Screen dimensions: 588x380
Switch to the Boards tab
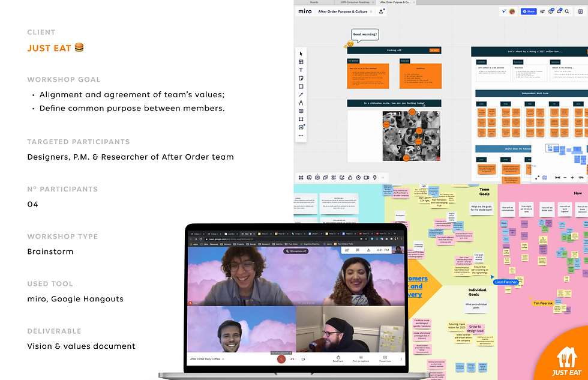pyautogui.click(x=314, y=2)
